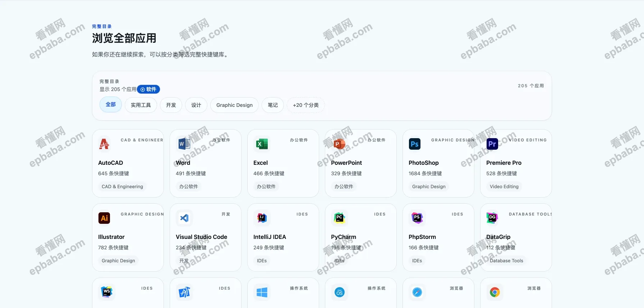Image resolution: width=644 pixels, height=308 pixels.
Task: Click the AutoCAD app icon
Action: pos(104,144)
